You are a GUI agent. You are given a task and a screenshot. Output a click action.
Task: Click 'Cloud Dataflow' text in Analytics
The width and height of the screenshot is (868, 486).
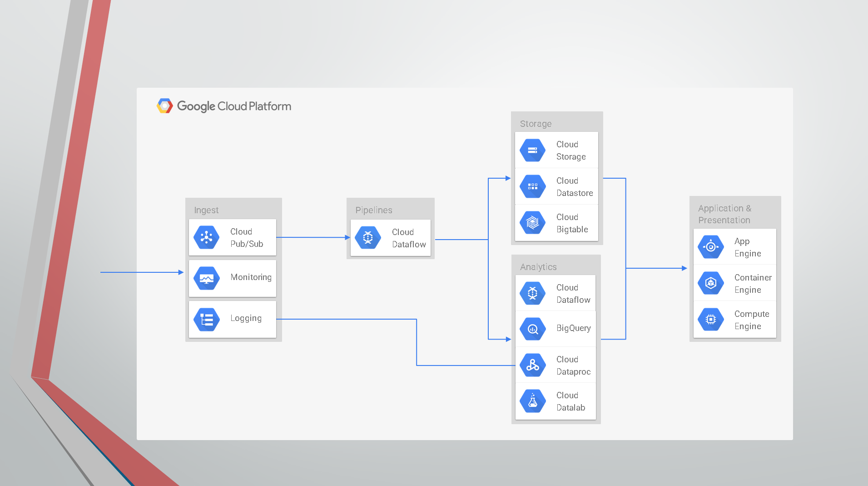tap(573, 294)
